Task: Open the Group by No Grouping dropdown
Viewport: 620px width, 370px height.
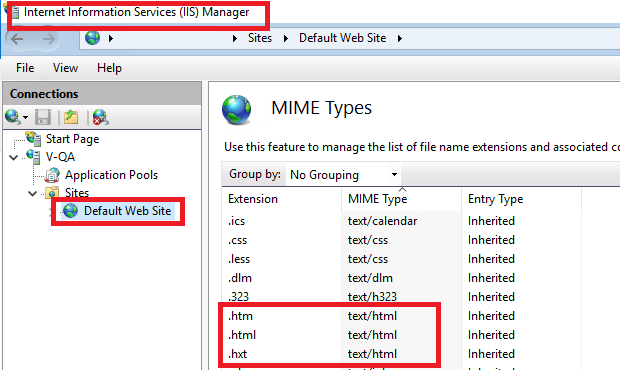Action: [x=343, y=174]
